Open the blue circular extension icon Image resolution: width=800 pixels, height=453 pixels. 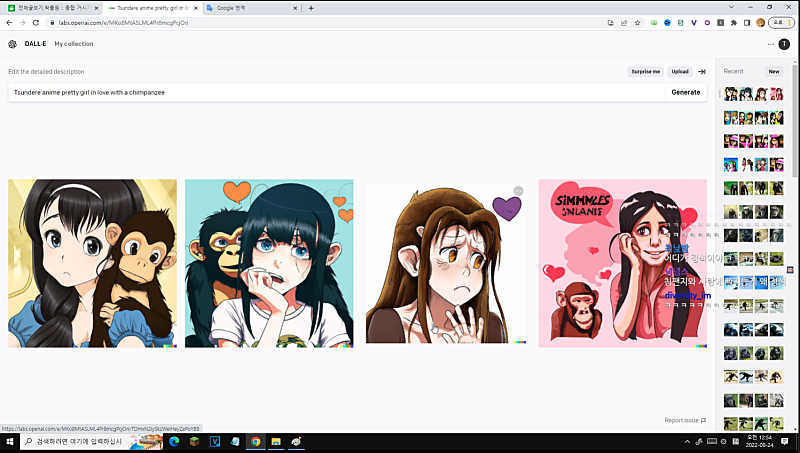667,22
